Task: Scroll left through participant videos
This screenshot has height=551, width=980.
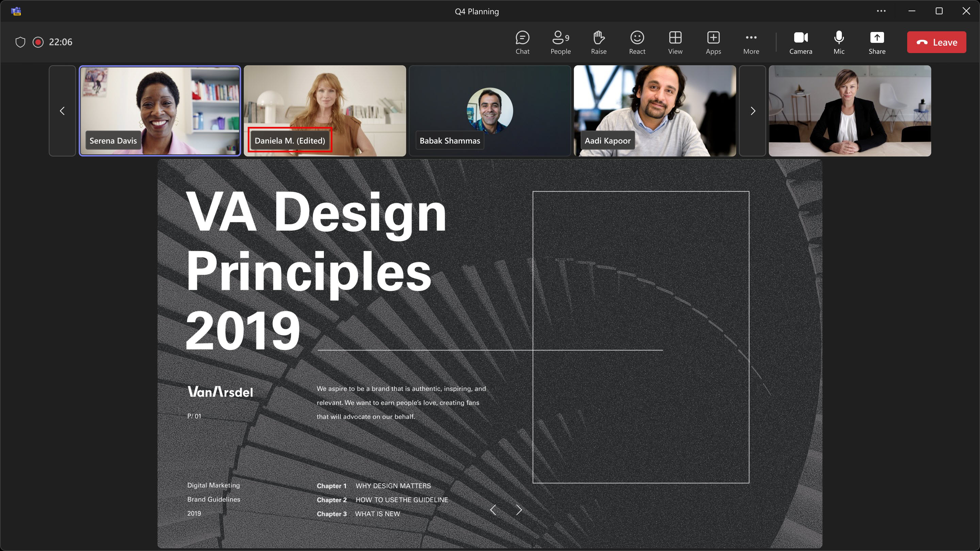Action: [62, 110]
